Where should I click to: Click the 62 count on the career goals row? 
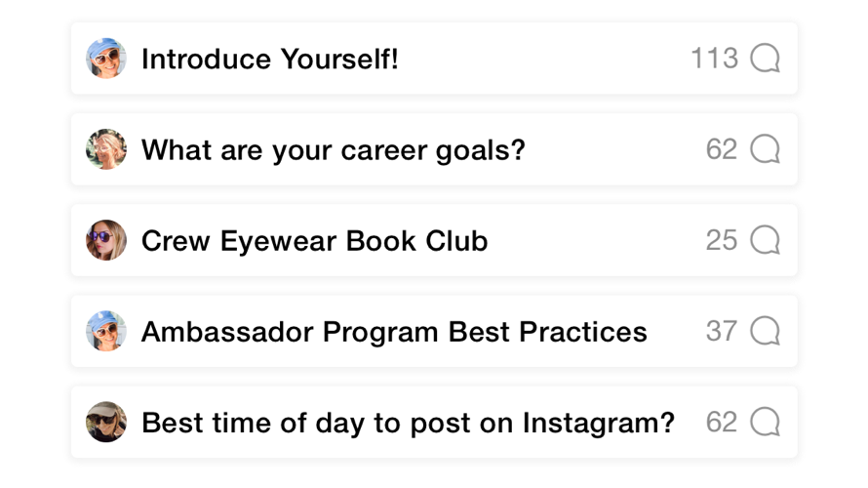pyautogui.click(x=722, y=149)
